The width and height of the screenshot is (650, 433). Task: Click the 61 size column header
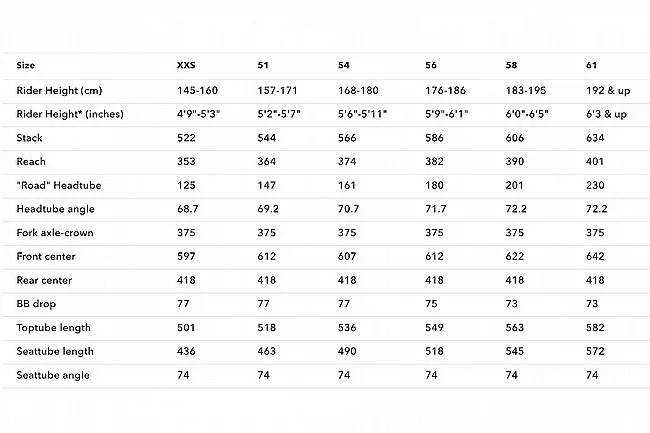(592, 65)
